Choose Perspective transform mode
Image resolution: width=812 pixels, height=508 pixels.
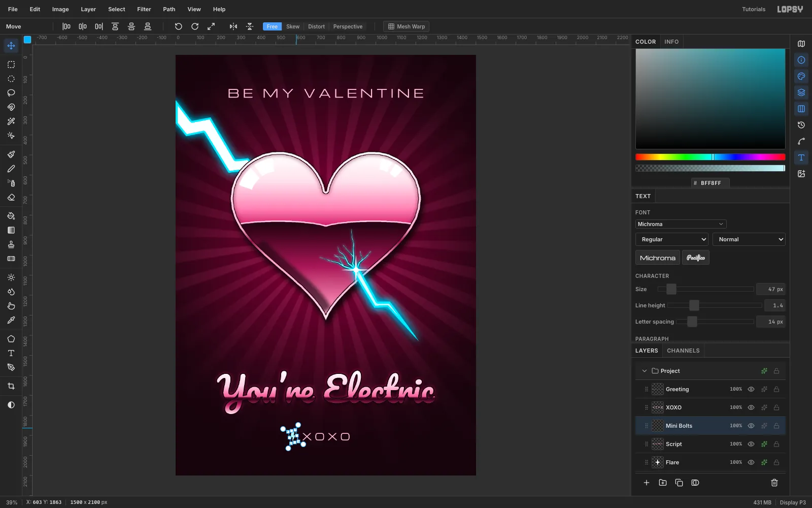348,26
